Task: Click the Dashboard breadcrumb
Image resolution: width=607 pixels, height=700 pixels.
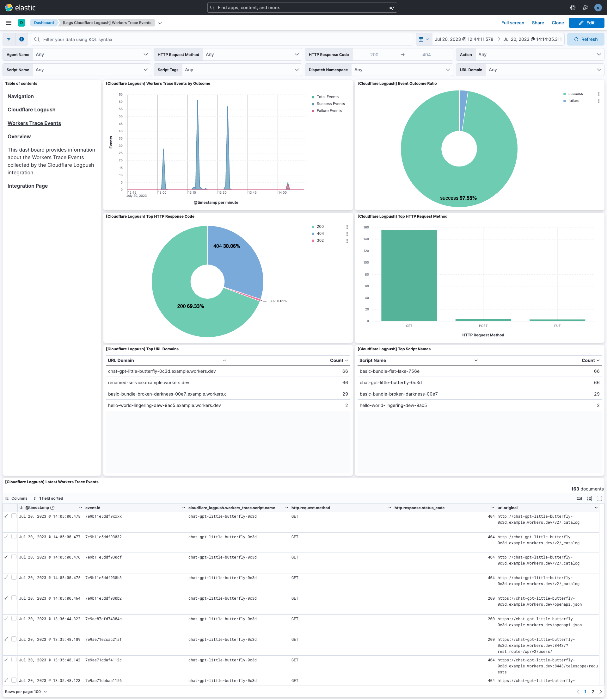Action: tap(44, 23)
